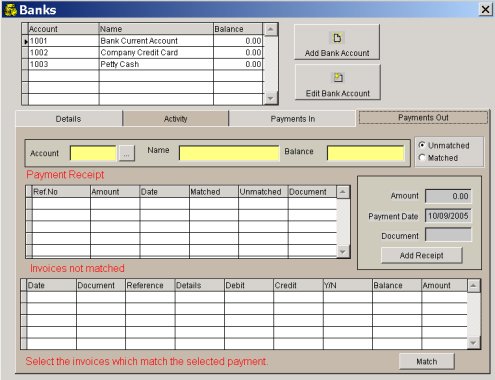Open the Account lookup ellipsis button
Viewport: 495px width, 380px height.
[x=126, y=153]
